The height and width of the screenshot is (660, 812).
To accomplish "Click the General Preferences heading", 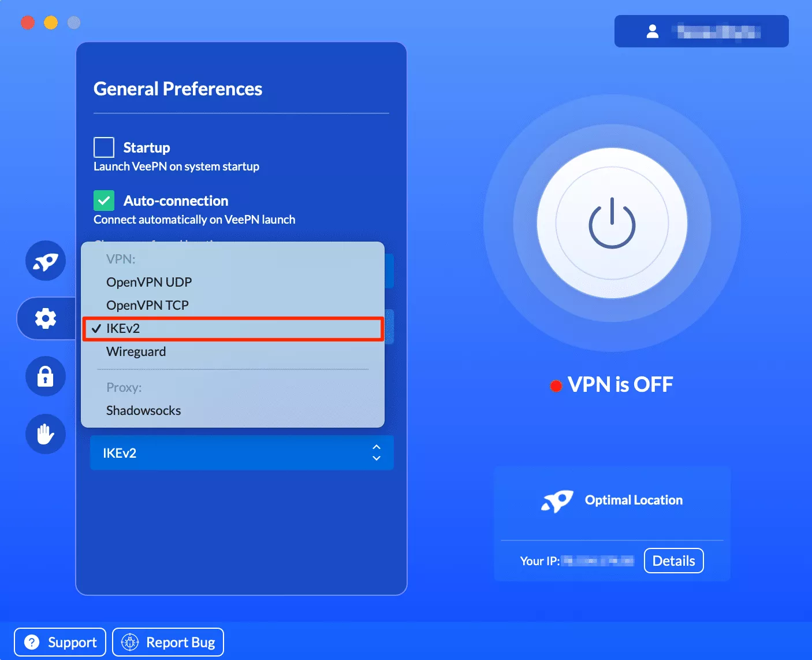I will 178,88.
